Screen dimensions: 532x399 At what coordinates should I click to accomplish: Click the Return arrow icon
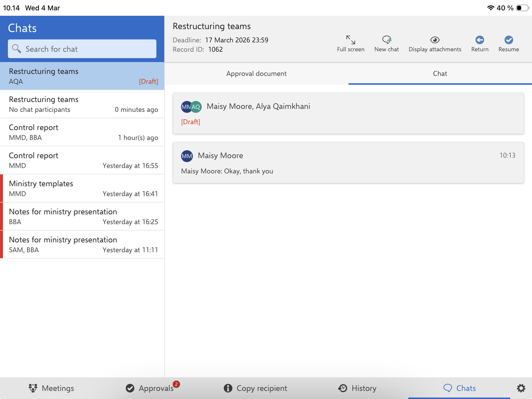tap(480, 40)
